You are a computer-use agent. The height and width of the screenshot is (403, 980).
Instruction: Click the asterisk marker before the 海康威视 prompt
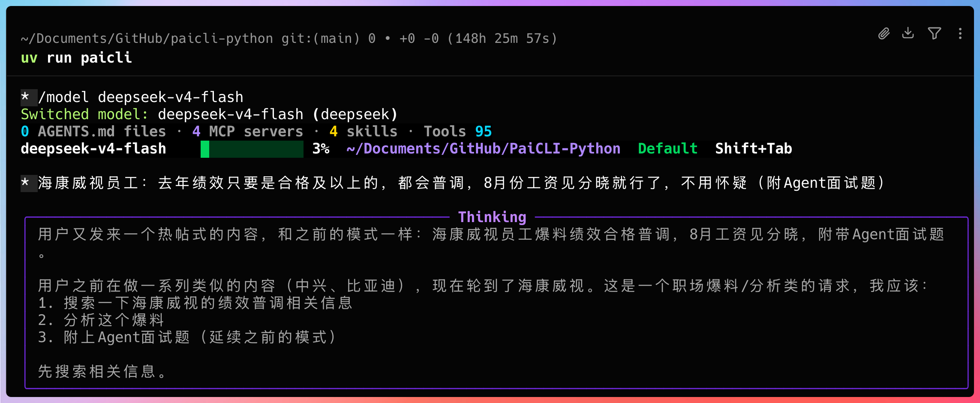[25, 183]
